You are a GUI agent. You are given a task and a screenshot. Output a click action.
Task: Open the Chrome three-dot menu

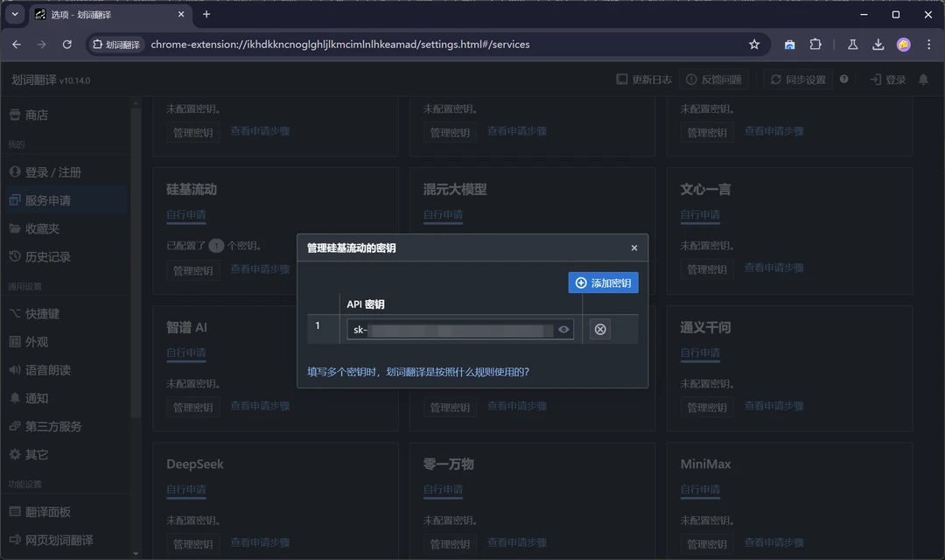pos(928,45)
